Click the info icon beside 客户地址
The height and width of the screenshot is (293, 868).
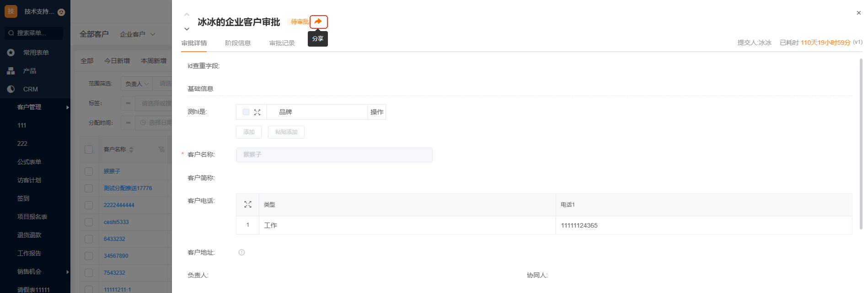tap(241, 252)
